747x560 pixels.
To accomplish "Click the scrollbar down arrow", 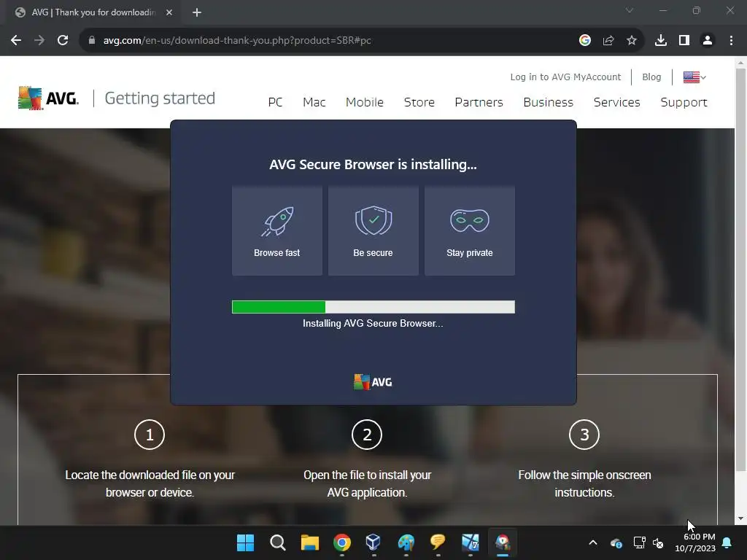I will [740, 518].
